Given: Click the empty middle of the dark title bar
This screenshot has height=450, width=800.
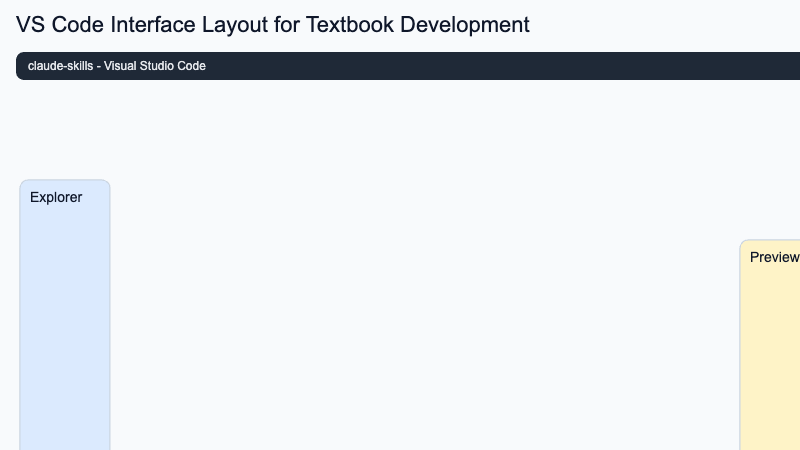Looking at the screenshot, I should [450, 66].
